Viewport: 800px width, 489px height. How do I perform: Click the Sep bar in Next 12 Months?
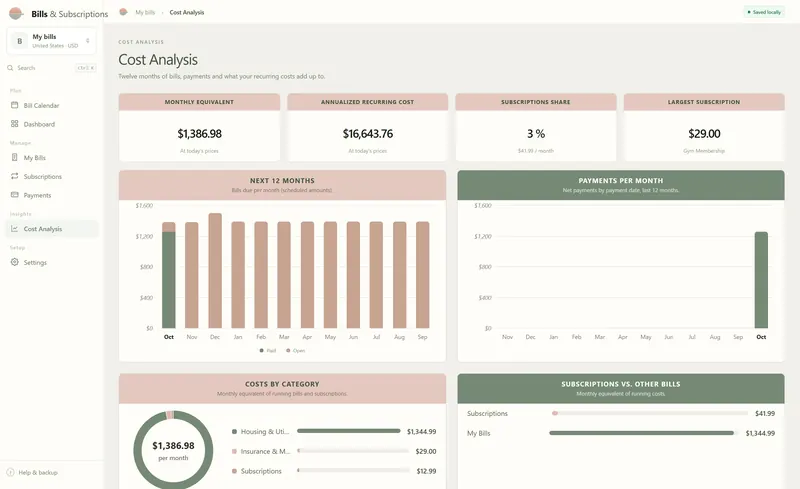point(422,275)
